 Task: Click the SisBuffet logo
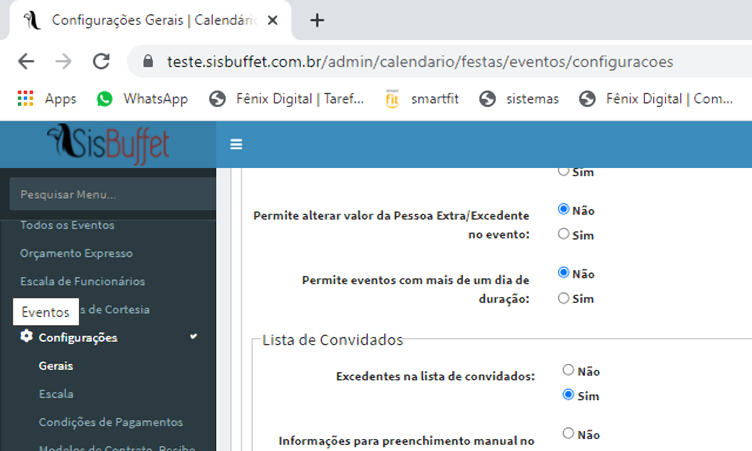(108, 144)
